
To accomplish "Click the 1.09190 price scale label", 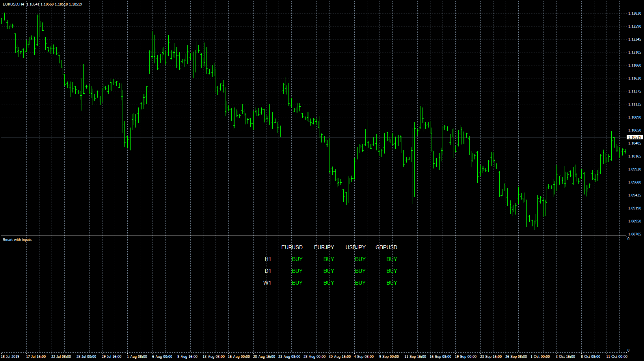I will (x=635, y=208).
